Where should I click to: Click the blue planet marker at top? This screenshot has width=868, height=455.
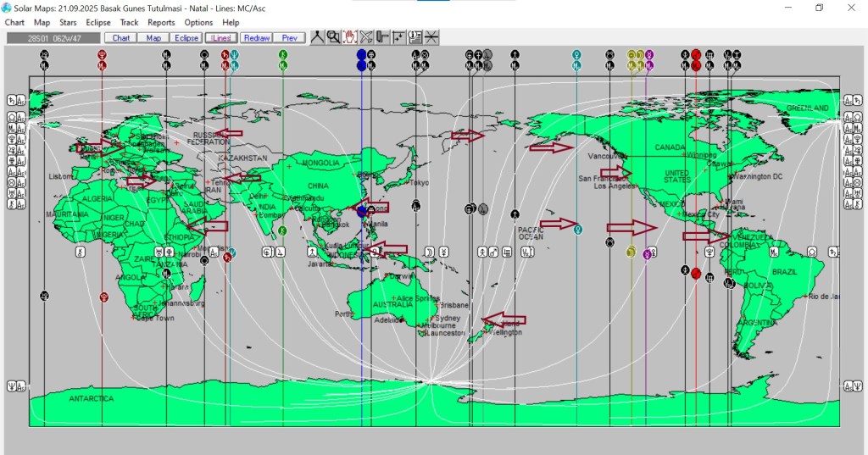[362, 55]
